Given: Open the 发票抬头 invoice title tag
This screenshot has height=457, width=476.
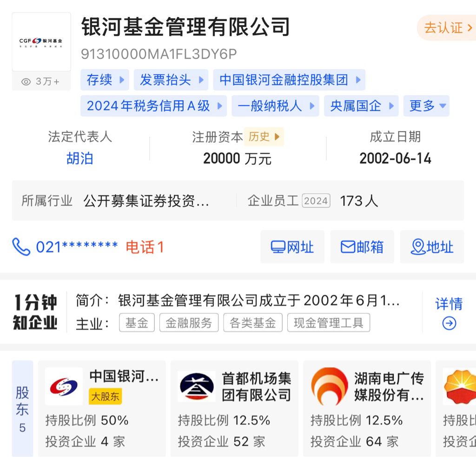Looking at the screenshot, I should click(171, 80).
